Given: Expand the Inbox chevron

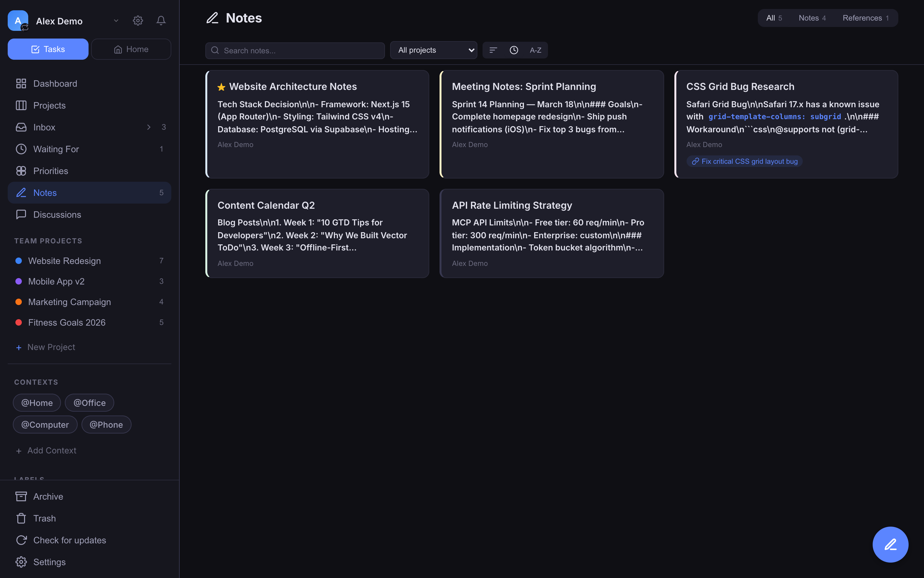Looking at the screenshot, I should (149, 127).
